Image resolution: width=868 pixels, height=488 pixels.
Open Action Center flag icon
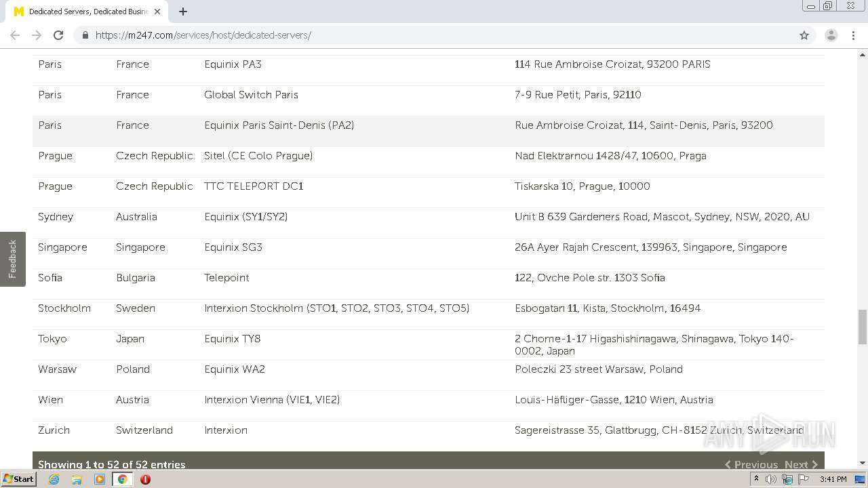pos(804,479)
